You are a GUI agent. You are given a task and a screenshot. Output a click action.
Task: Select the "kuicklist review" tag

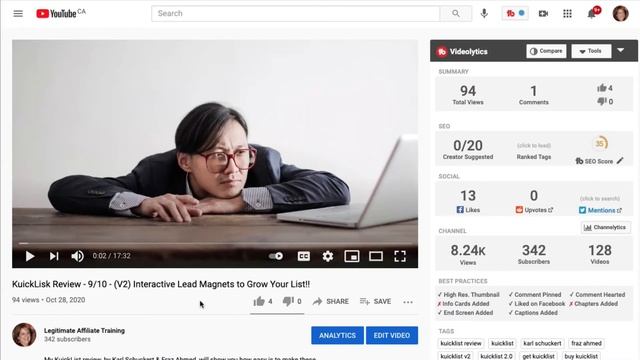coord(461,343)
